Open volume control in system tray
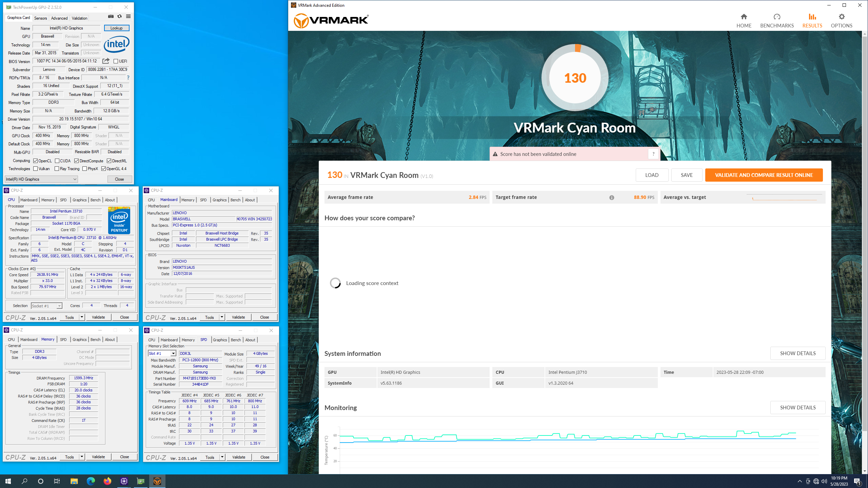The height and width of the screenshot is (488, 868). point(824,481)
